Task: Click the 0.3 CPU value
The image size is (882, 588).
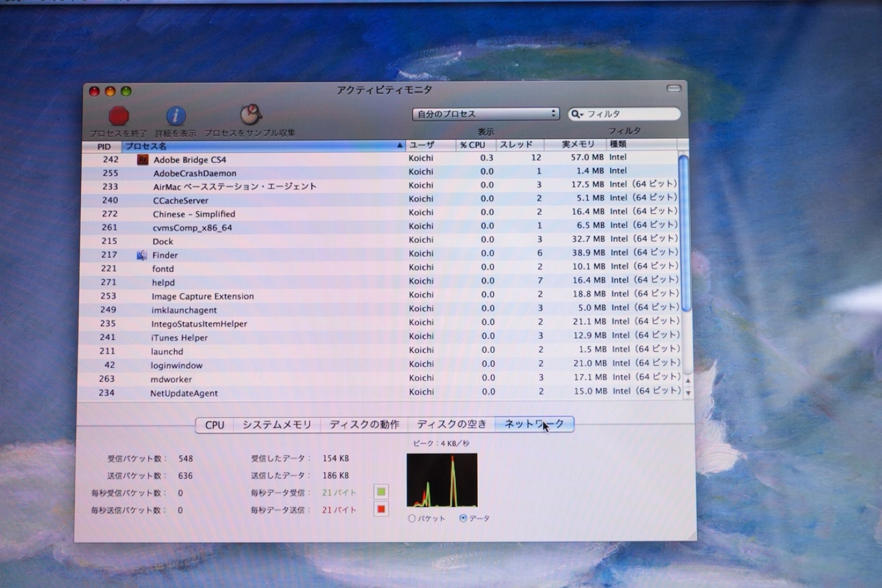Action: (487, 158)
